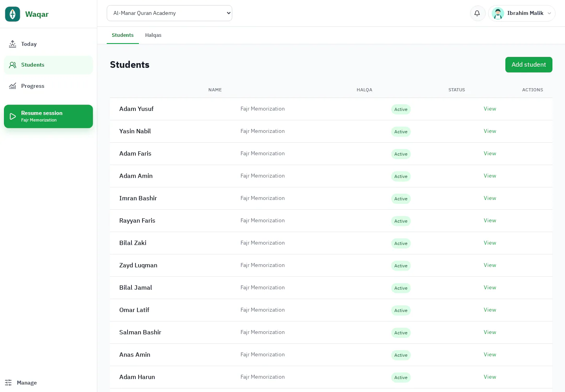This screenshot has width=565, height=392.
Task: Open the Al-Manar Quran Academy dropdown
Action: [x=169, y=13]
